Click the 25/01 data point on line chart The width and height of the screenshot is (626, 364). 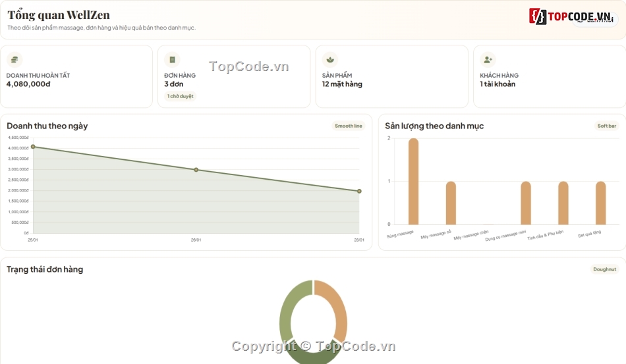coord(33,147)
